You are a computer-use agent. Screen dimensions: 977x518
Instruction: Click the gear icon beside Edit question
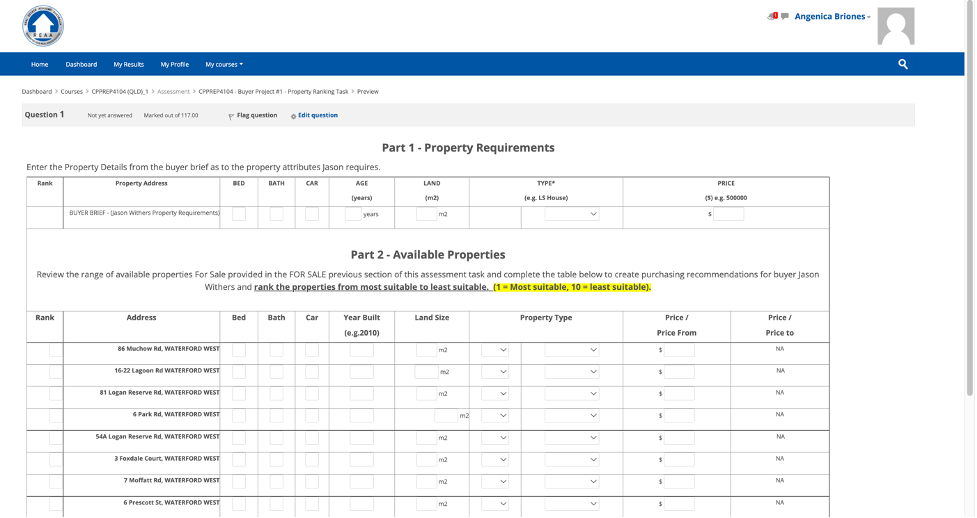point(293,116)
